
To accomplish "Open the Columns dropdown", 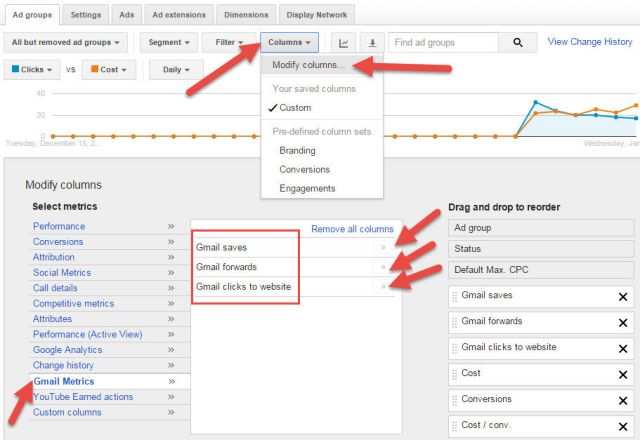I will coord(291,43).
